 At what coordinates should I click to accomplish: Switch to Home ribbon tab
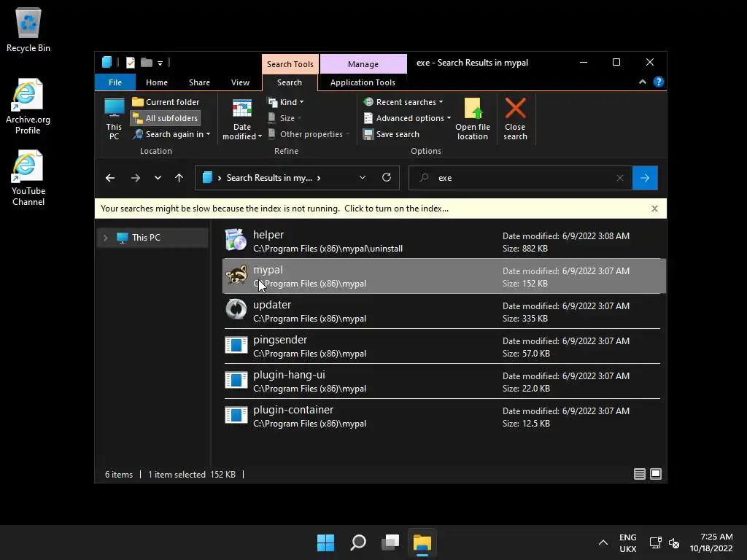click(x=157, y=82)
